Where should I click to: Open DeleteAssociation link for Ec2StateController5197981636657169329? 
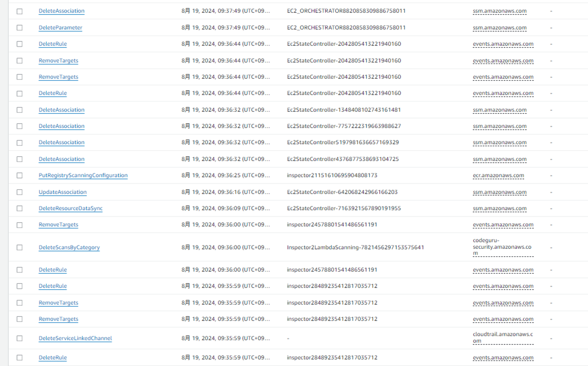[62, 142]
